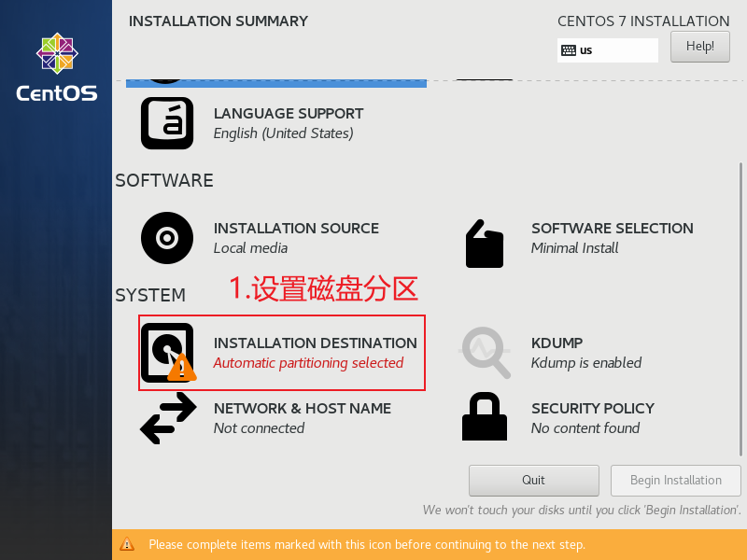747x560 pixels.
Task: Open the Help! button
Action: click(699, 47)
